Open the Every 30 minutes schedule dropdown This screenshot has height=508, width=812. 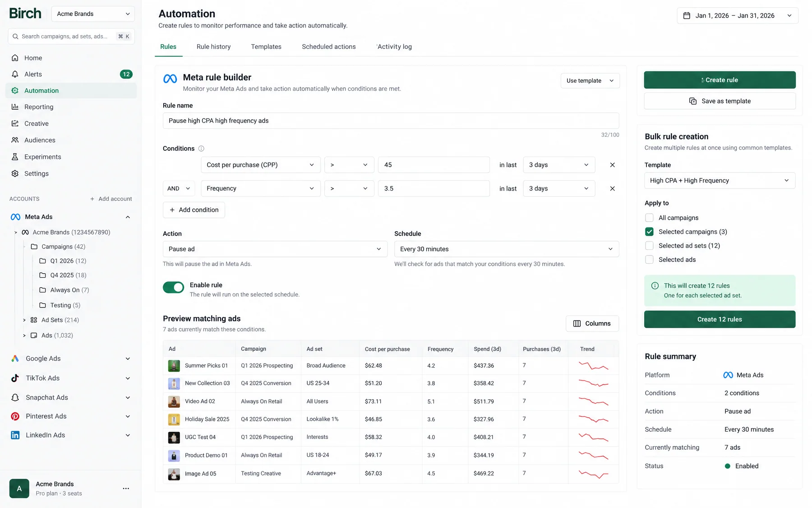pyautogui.click(x=506, y=249)
